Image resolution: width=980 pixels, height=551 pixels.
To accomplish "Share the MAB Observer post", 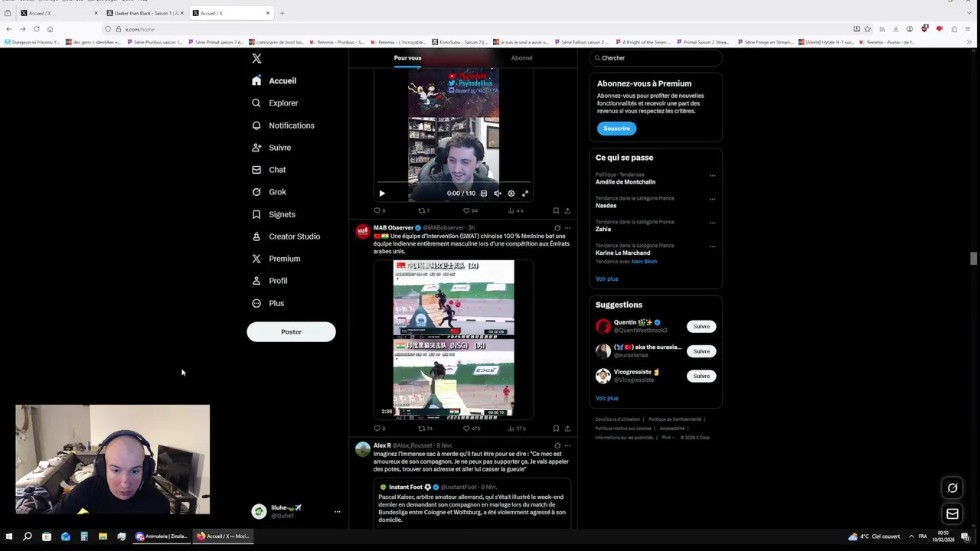I will coord(567,429).
